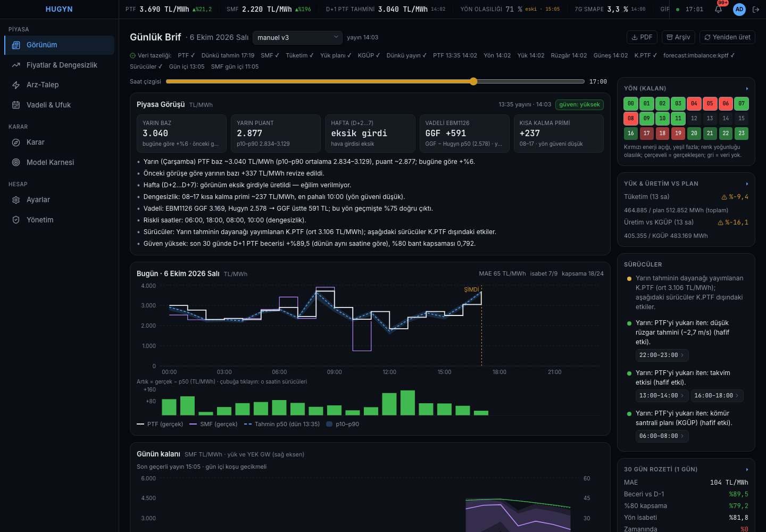
Task: Click Yeniden üret regenerate button
Action: pyautogui.click(x=727, y=37)
